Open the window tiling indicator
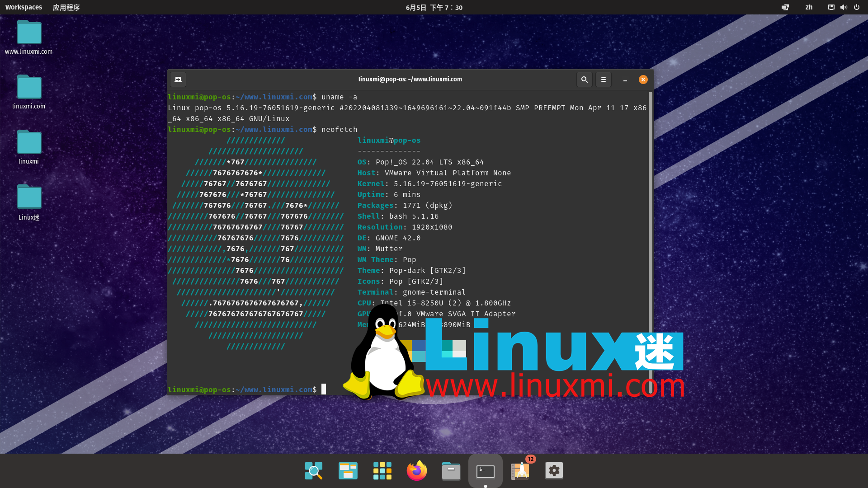 point(785,7)
